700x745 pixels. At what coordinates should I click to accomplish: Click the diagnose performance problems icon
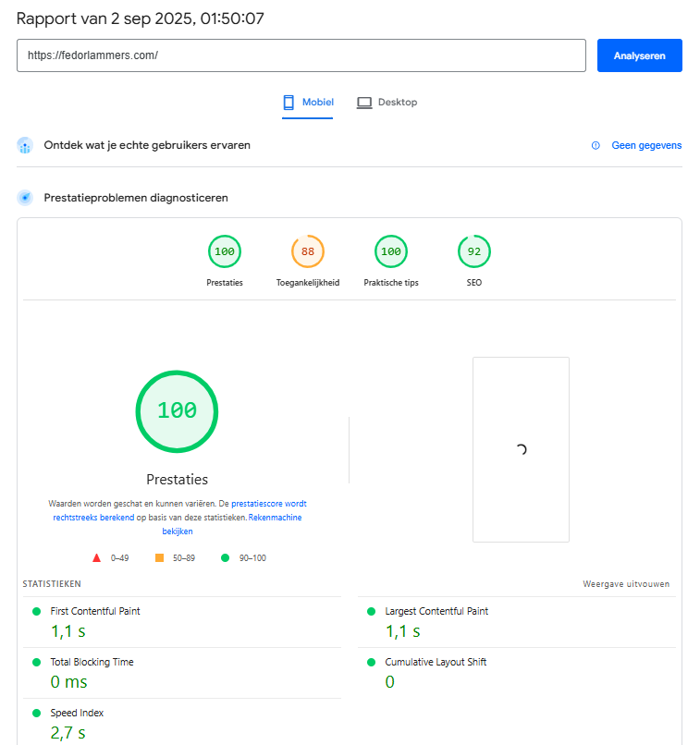point(25,198)
